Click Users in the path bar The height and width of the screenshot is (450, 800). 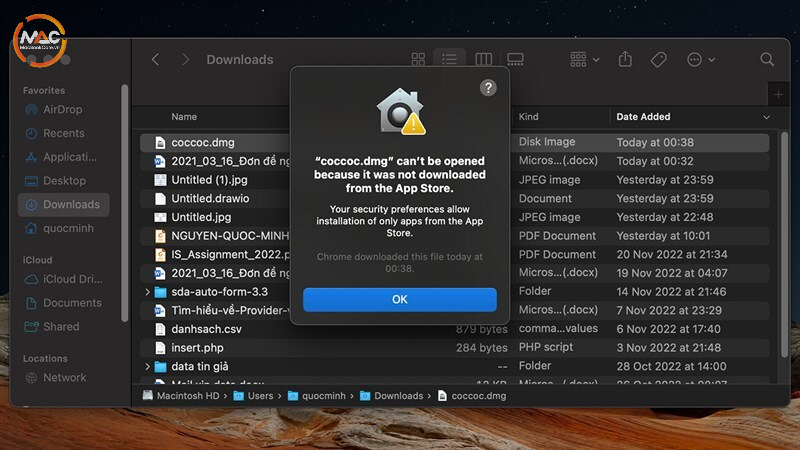[260, 396]
